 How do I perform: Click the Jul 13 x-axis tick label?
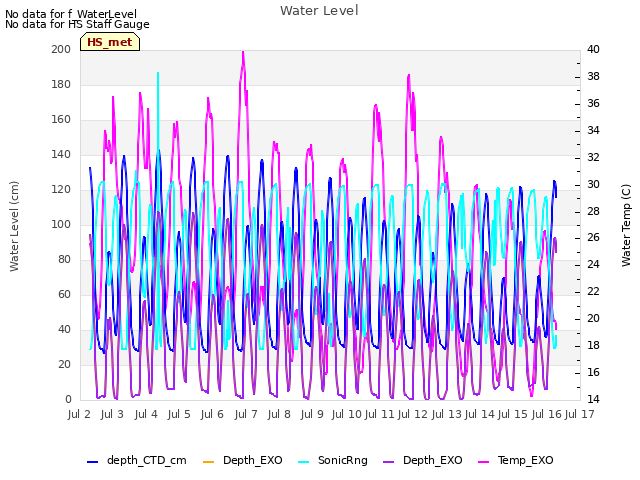pos(446,414)
